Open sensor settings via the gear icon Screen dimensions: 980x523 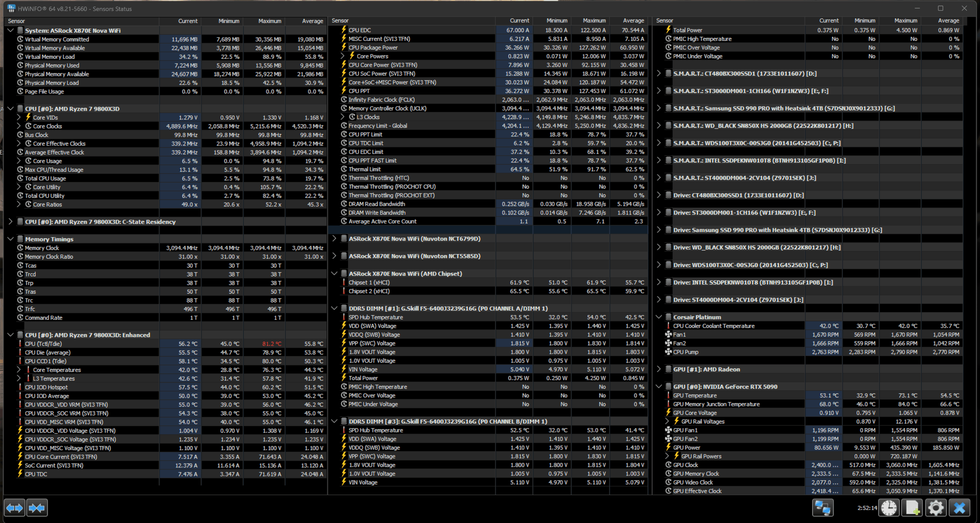coord(936,508)
